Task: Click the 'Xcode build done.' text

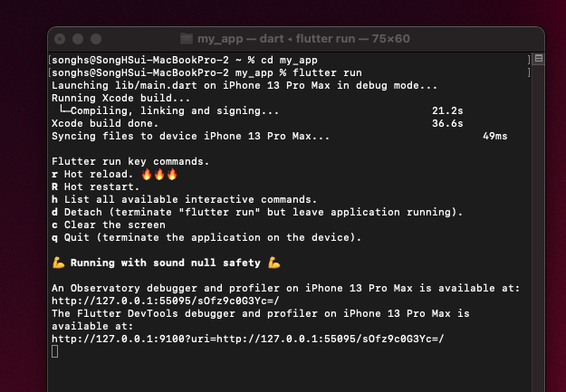Action: [x=105, y=123]
